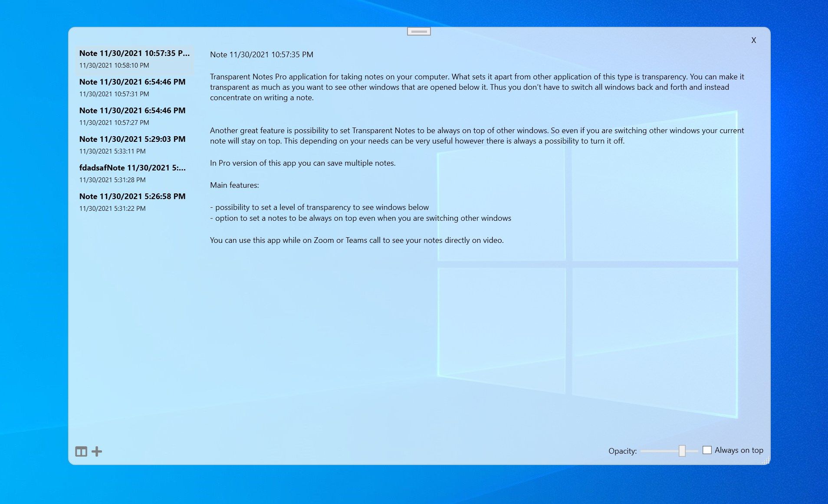Select Note 11/30/2021 5:29:03 PM
The width and height of the screenshot is (828, 504).
click(x=134, y=145)
